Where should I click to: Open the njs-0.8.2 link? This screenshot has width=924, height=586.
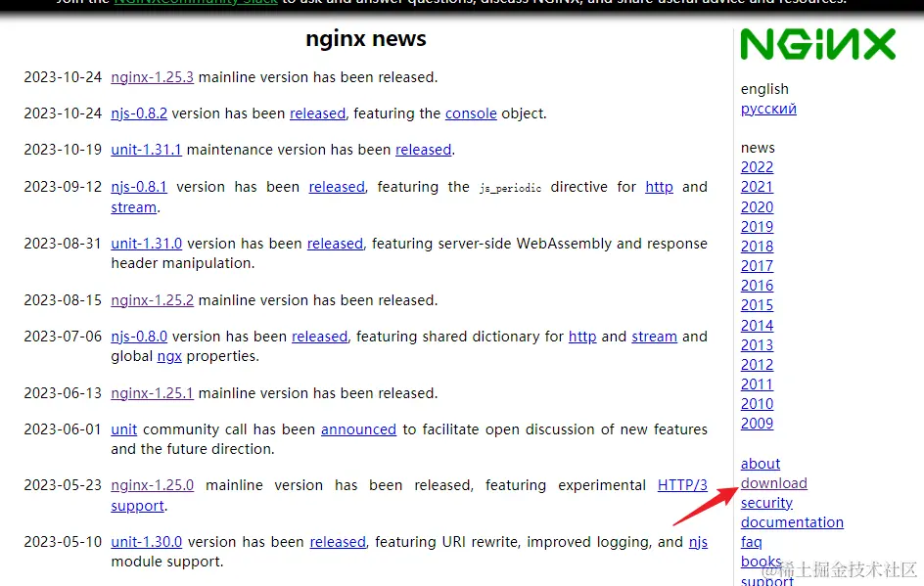pos(139,113)
